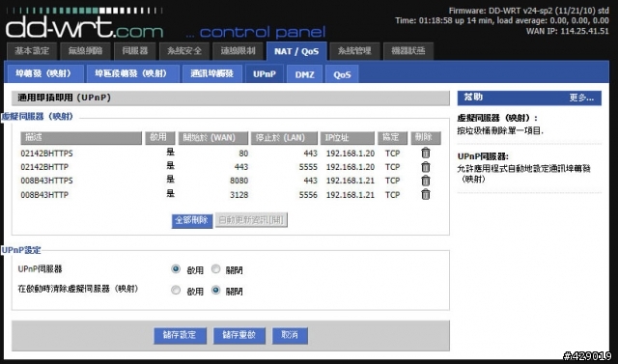
Task: Select the NAT / QoS main tab
Action: (x=296, y=51)
